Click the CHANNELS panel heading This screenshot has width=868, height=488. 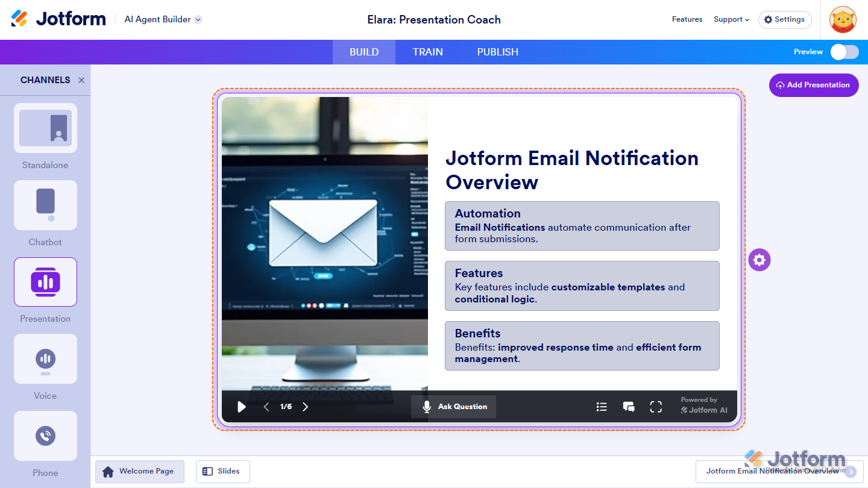45,80
